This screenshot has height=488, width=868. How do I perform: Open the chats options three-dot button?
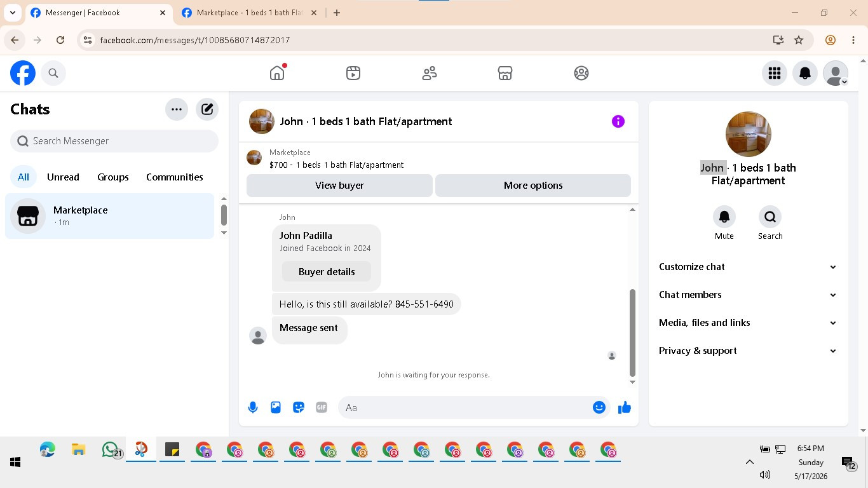[177, 109]
